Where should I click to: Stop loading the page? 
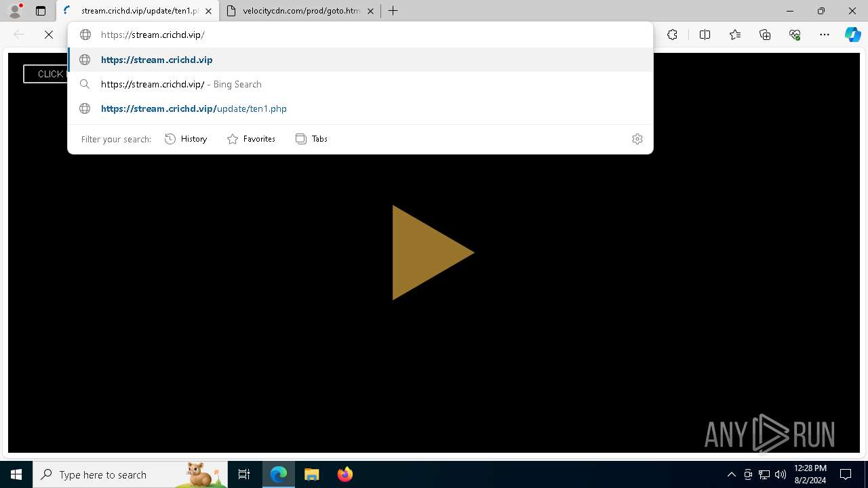tap(49, 35)
